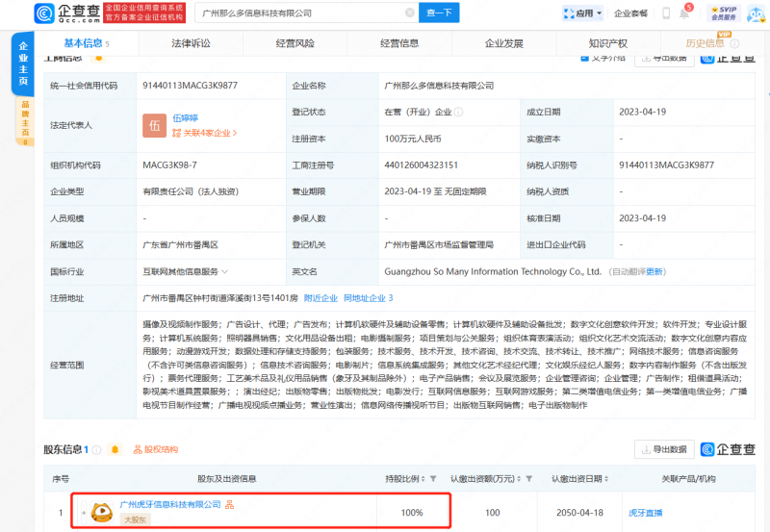Switch to 经营信息 tab

(399, 43)
